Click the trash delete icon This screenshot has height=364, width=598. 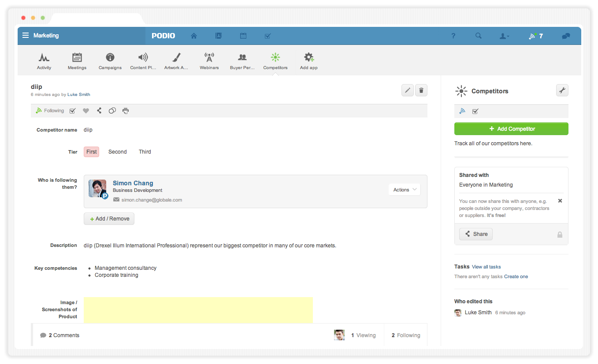point(421,90)
